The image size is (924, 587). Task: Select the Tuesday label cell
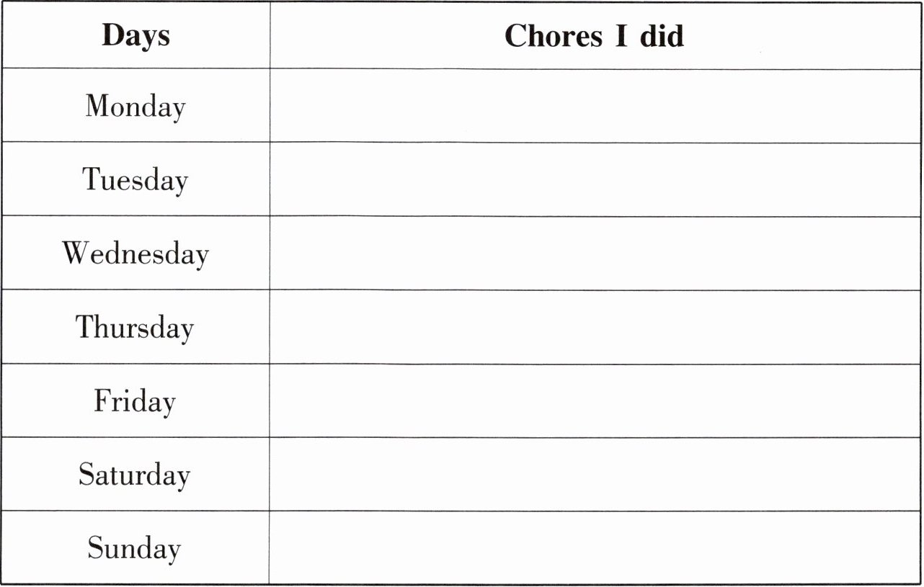tap(136, 179)
